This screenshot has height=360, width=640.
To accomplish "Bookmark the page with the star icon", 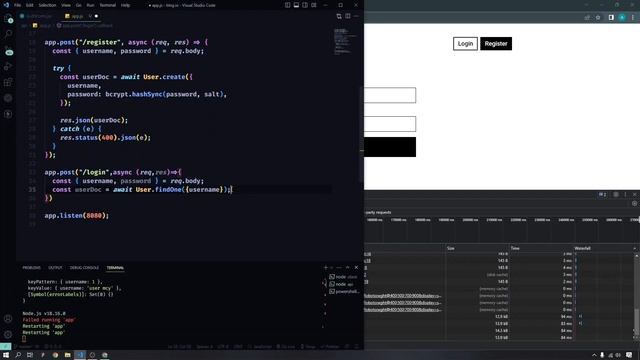I will (x=598, y=18).
